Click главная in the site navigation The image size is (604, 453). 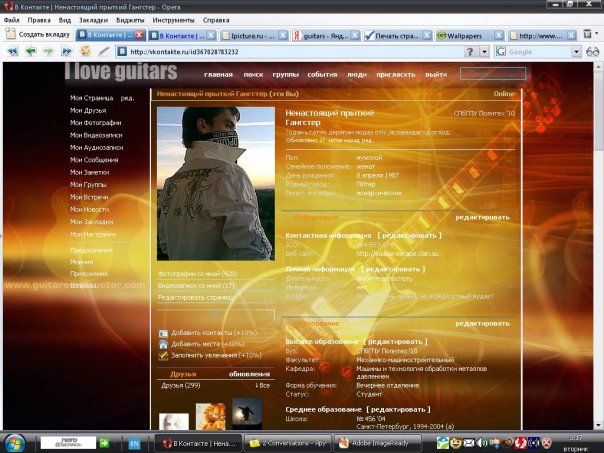coord(218,75)
